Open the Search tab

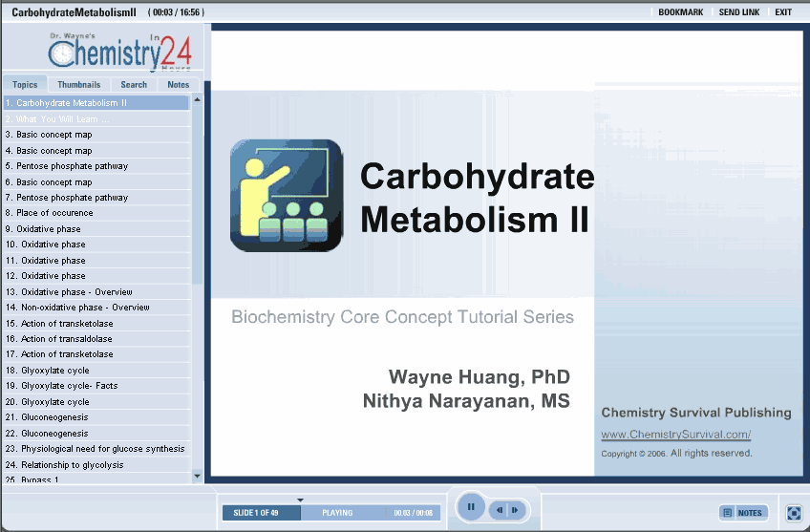tap(134, 85)
